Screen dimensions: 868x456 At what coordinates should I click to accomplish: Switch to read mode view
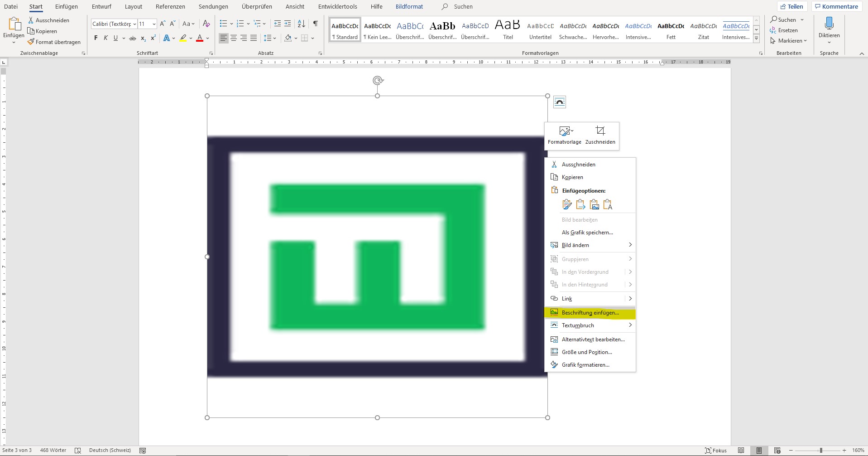[741, 451]
